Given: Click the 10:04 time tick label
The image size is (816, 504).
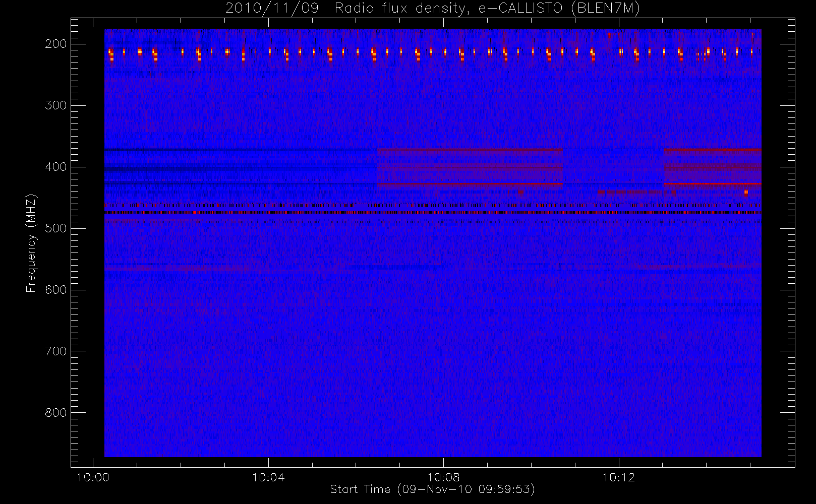Looking at the screenshot, I should pyautogui.click(x=268, y=477).
